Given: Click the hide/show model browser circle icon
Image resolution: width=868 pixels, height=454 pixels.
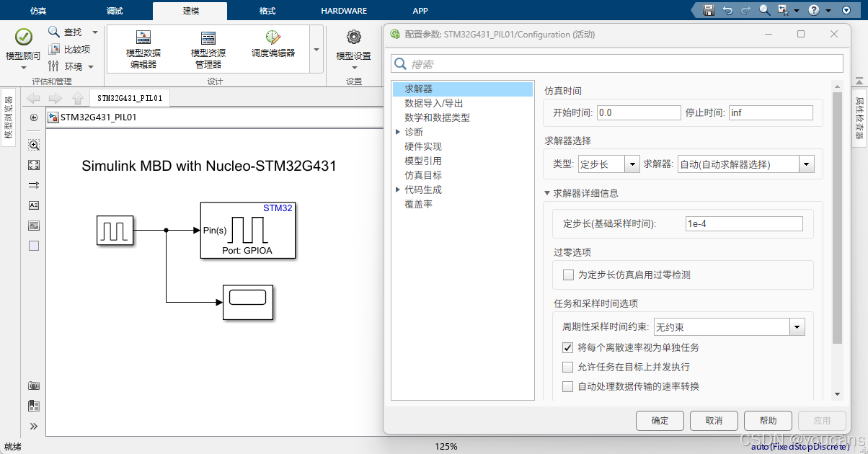Looking at the screenshot, I should click(34, 117).
